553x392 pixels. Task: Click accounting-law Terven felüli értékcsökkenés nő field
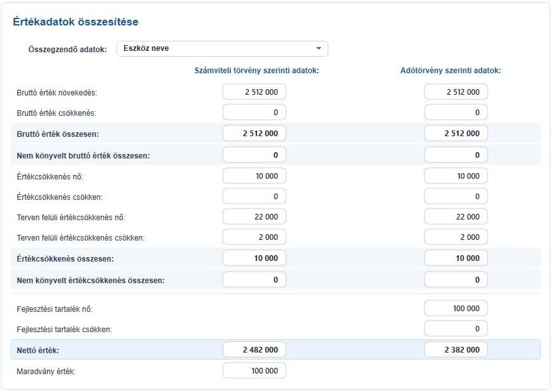coord(255,216)
